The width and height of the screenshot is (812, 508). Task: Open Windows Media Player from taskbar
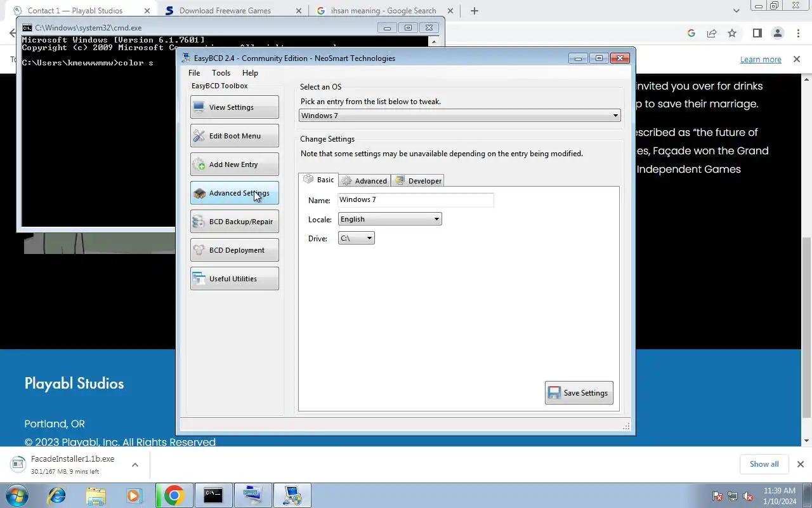[134, 495]
